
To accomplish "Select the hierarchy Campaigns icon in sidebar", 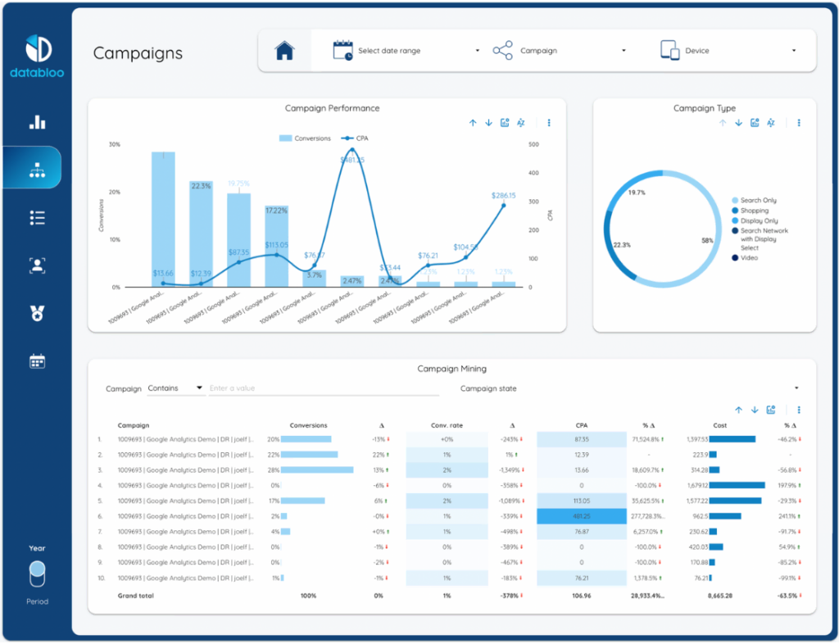I will (37, 170).
